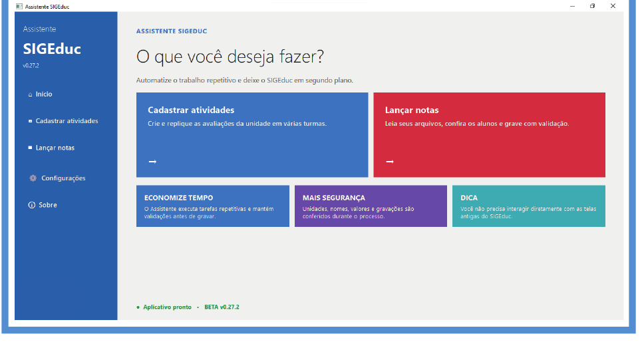This screenshot has width=644, height=344.
Task: Click the SIGEduc logo text in sidebar
Action: pos(52,49)
